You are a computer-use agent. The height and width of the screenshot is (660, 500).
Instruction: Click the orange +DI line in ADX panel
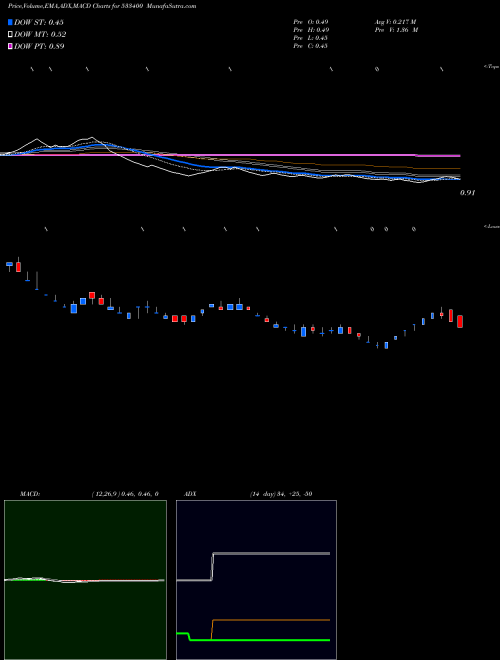pos(271,620)
